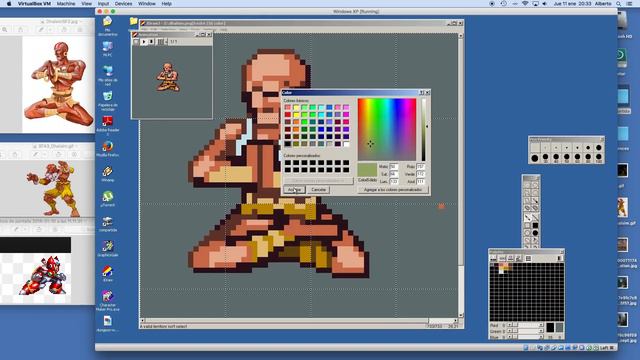Screen dimensions: 640x360
Task: Pick the black swatch in basic colors bottom row
Action: click(x=288, y=144)
